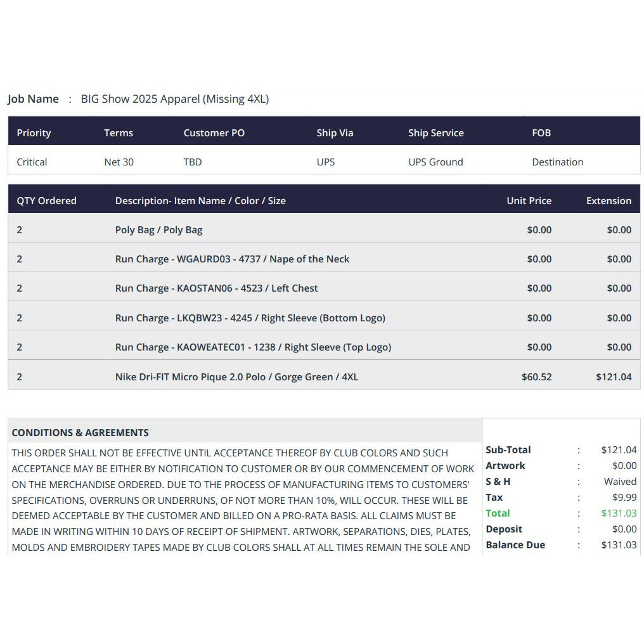Select the KAOWEATEC01 Top Logo row

[324, 347]
